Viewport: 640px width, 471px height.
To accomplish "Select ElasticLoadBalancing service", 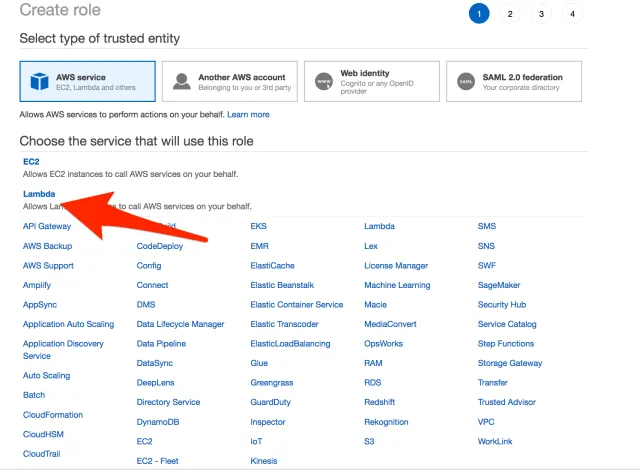I will click(x=290, y=344).
